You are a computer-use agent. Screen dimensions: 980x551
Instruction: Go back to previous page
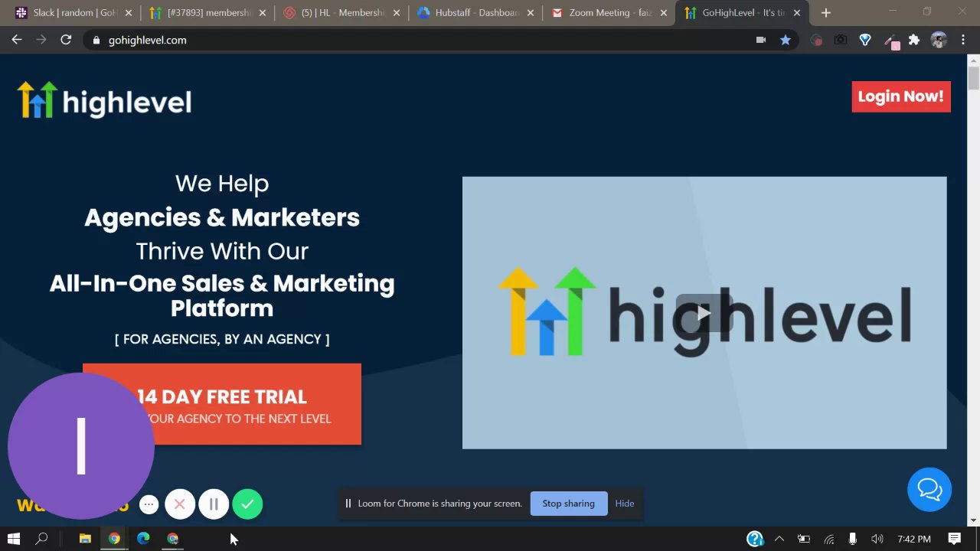[17, 40]
